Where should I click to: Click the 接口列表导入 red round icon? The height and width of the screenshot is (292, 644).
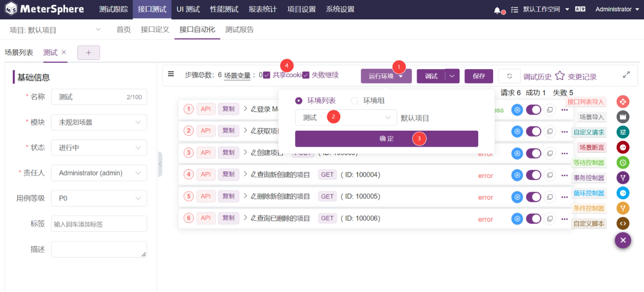(x=623, y=102)
